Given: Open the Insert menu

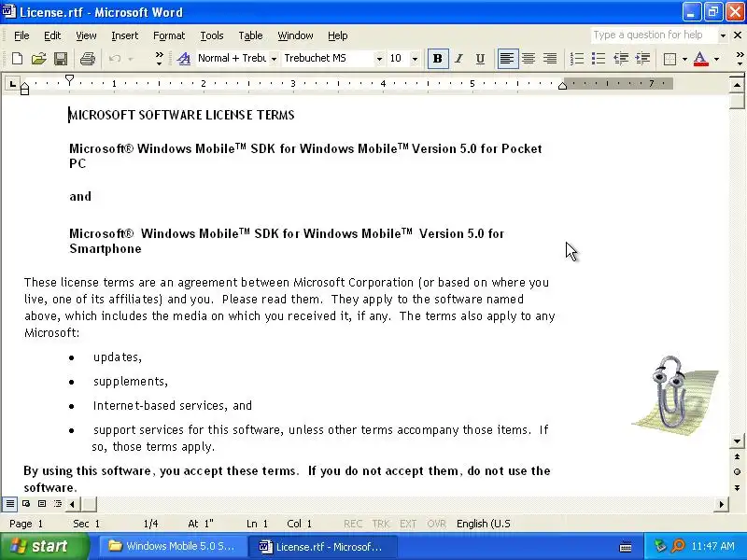Looking at the screenshot, I should click(x=124, y=35).
